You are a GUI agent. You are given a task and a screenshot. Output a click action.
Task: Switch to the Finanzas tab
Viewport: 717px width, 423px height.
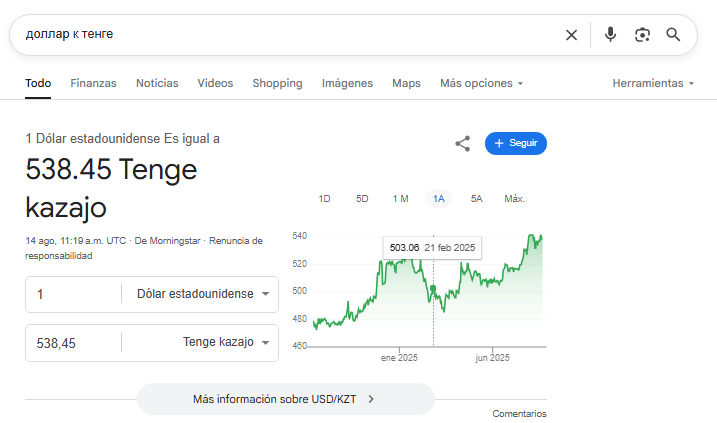point(93,83)
